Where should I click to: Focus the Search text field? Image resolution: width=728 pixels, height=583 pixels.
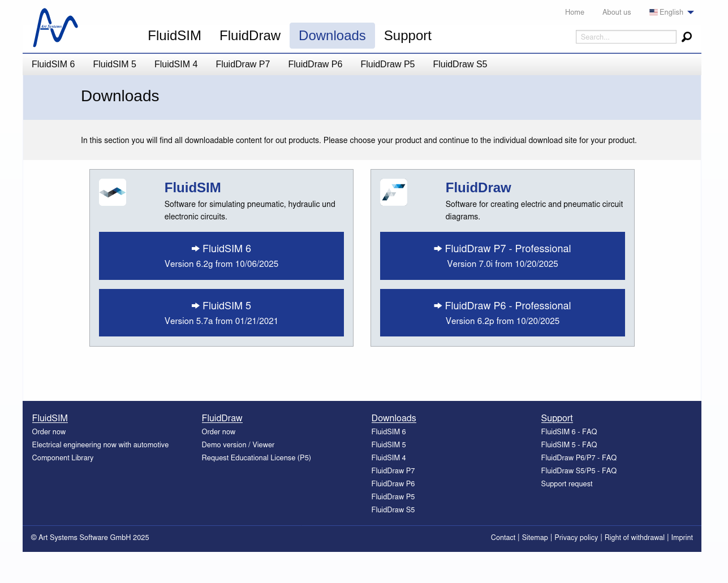pyautogui.click(x=626, y=37)
